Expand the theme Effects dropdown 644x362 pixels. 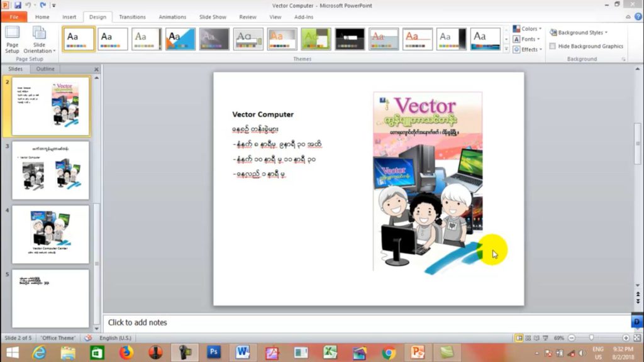pos(528,49)
